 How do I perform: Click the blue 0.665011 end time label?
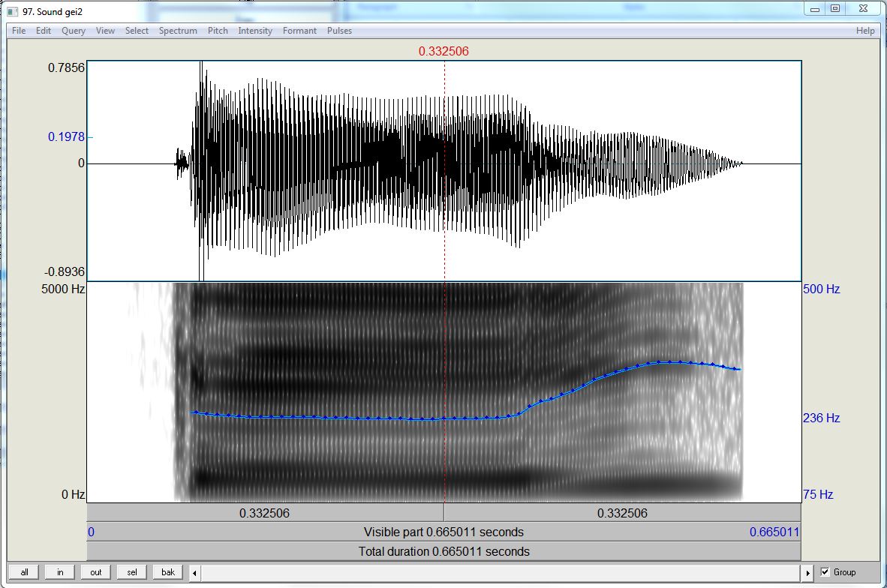pyautogui.click(x=774, y=532)
